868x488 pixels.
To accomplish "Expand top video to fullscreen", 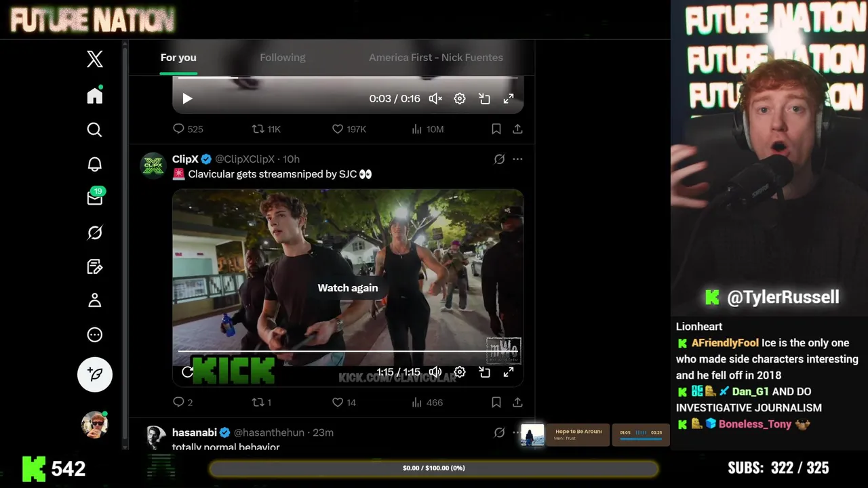I will 509,99.
